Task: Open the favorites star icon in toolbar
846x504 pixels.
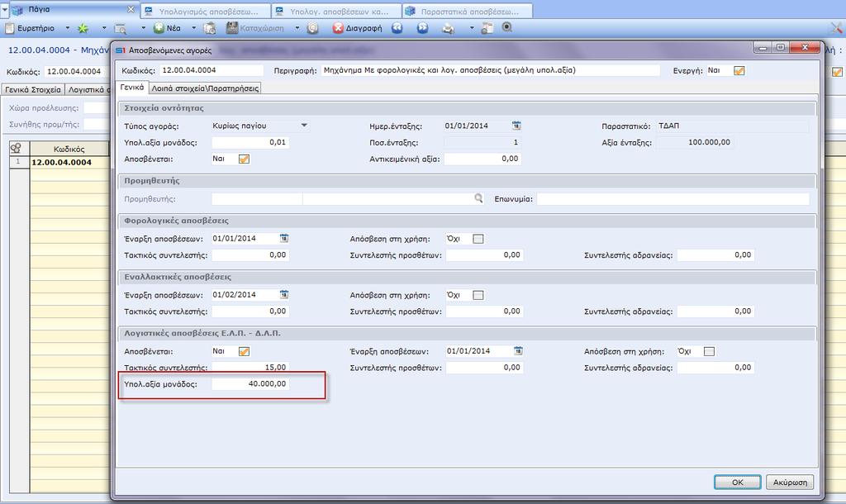Action: (x=83, y=28)
